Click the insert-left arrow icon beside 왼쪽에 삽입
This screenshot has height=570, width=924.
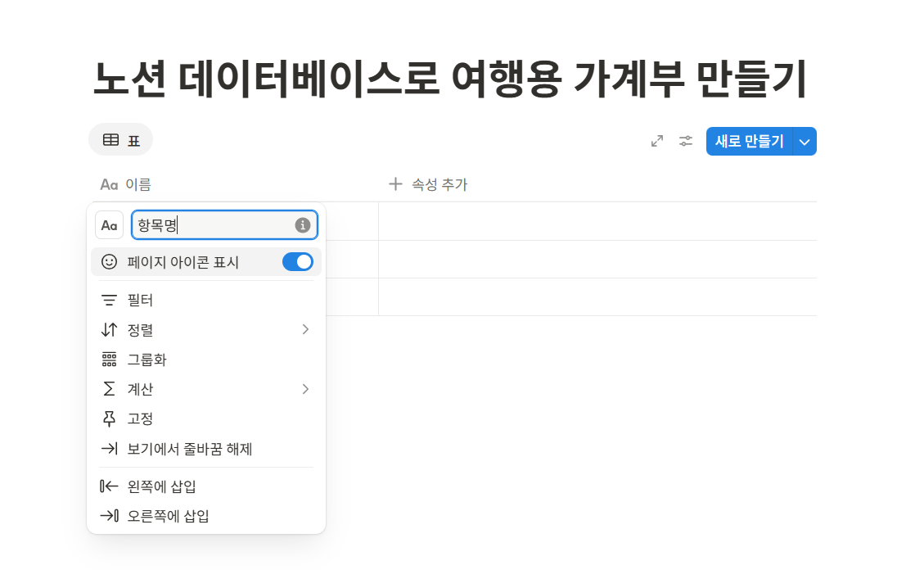(x=110, y=486)
